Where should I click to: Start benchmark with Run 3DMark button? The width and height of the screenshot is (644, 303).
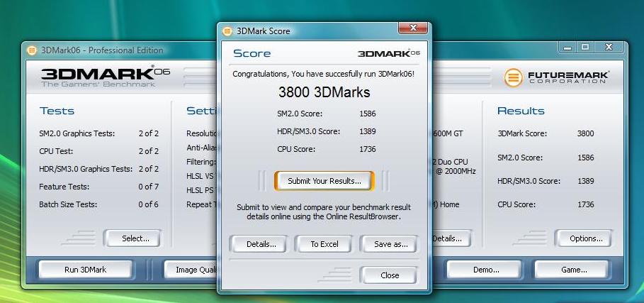point(86,270)
